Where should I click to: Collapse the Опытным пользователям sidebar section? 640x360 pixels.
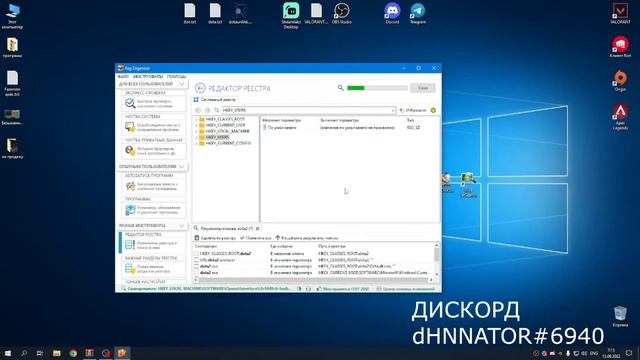coord(182,167)
